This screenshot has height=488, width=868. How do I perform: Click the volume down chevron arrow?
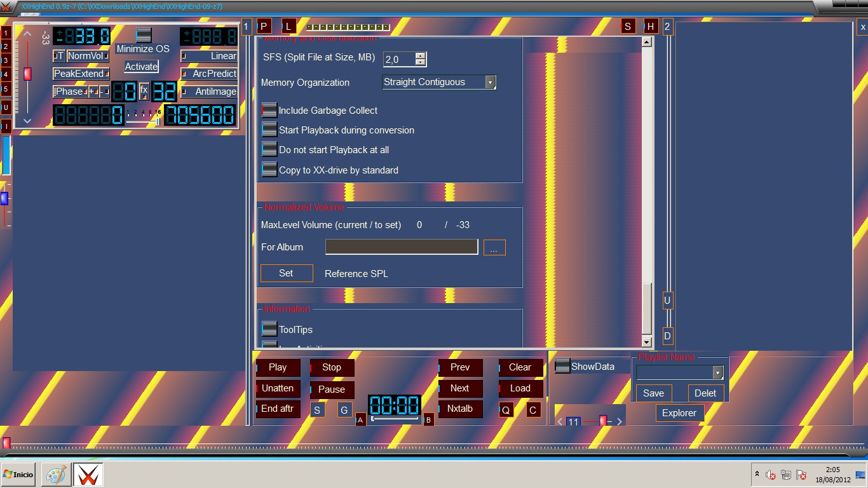pos(27,121)
